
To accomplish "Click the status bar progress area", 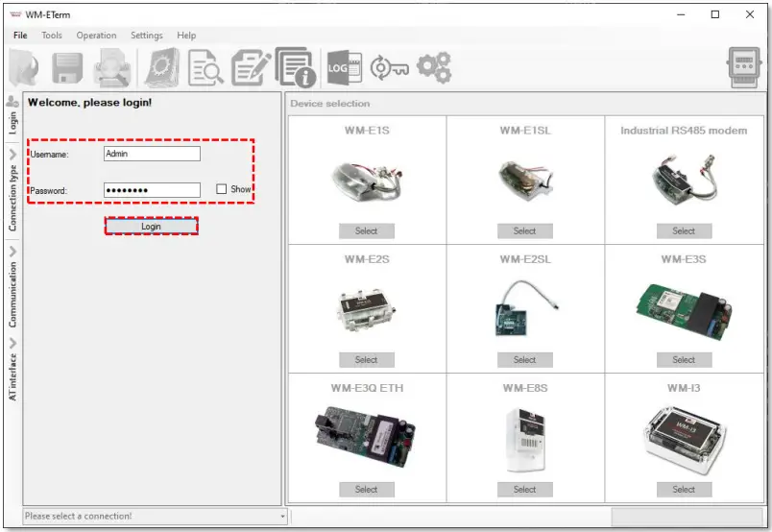I will point(687,517).
